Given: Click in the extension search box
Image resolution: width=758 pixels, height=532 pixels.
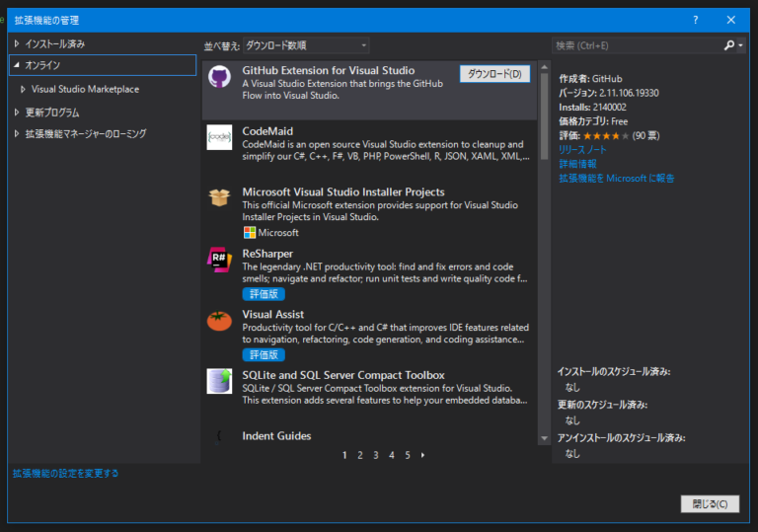Looking at the screenshot, I should (637, 45).
